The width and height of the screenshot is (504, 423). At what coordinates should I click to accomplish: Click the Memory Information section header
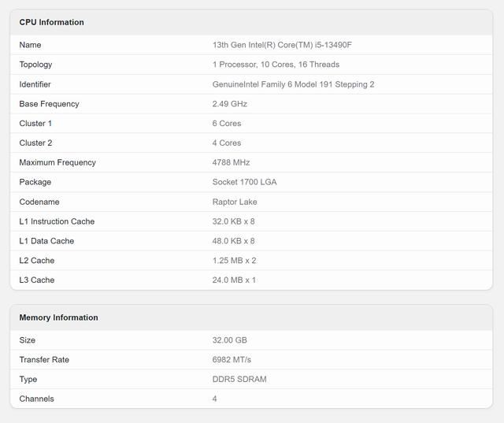pos(58,317)
